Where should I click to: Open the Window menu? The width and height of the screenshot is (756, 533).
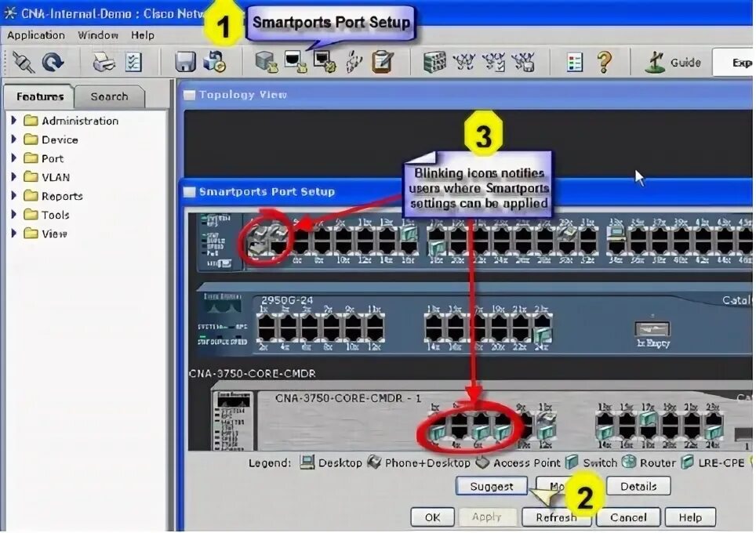[98, 35]
